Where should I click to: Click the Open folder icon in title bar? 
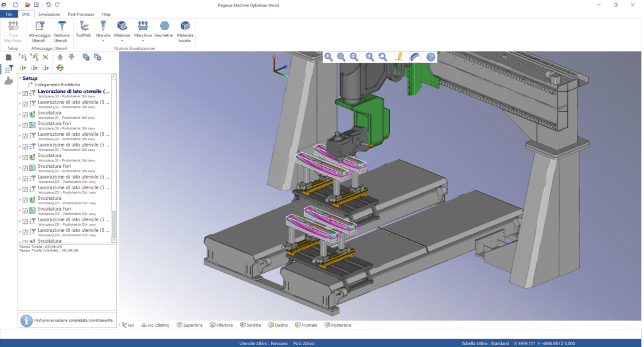(x=27, y=4)
